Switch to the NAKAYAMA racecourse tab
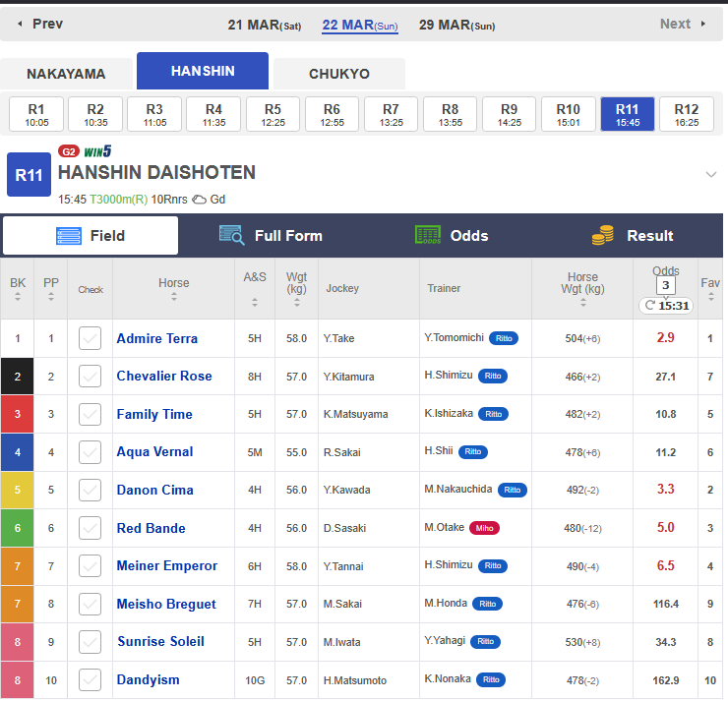Screen dimensions: 728x701 [66, 74]
